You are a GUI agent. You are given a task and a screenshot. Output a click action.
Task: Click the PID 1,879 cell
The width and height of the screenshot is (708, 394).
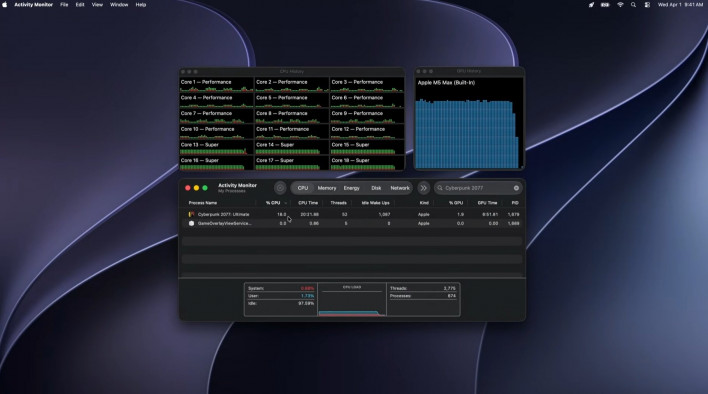tap(513, 214)
